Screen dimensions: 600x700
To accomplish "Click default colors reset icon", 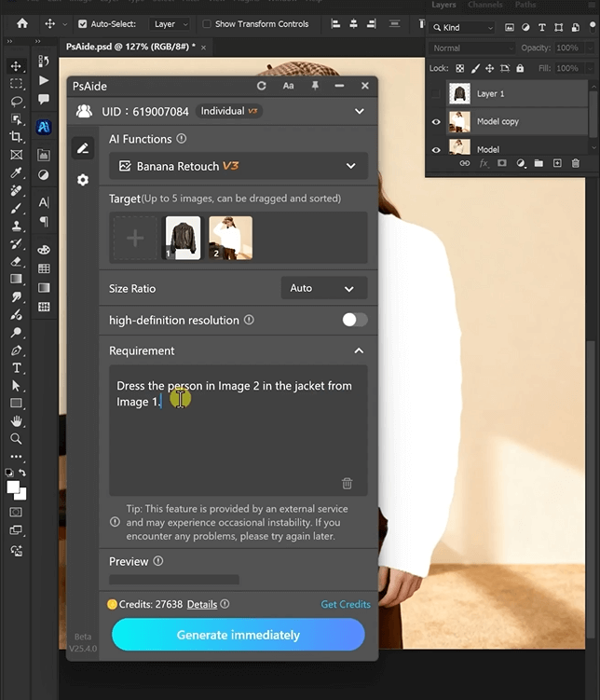I will (x=8, y=473).
